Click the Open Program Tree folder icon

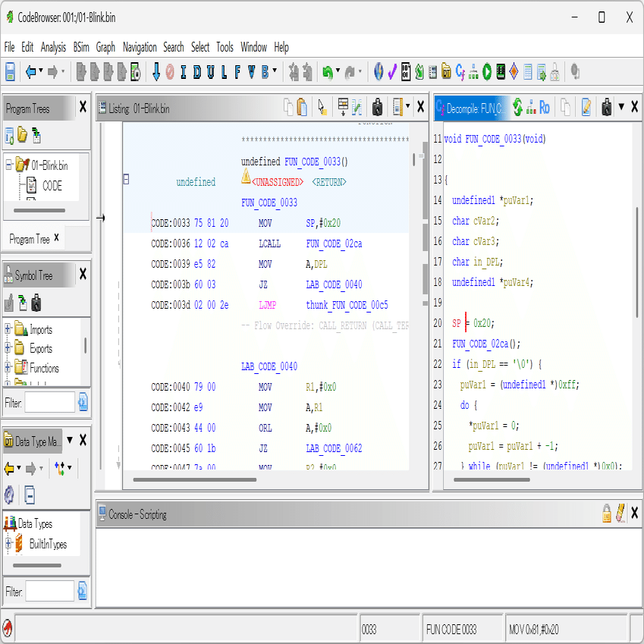point(23,136)
